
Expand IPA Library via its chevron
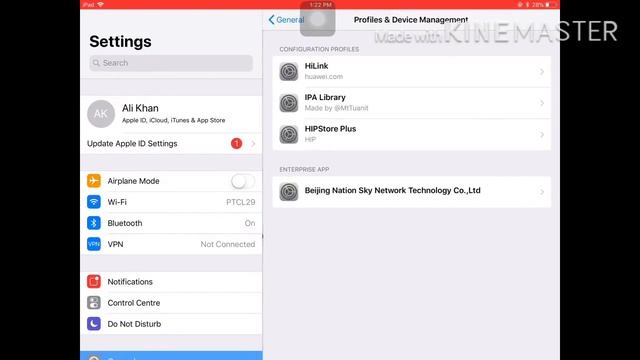[x=542, y=103]
